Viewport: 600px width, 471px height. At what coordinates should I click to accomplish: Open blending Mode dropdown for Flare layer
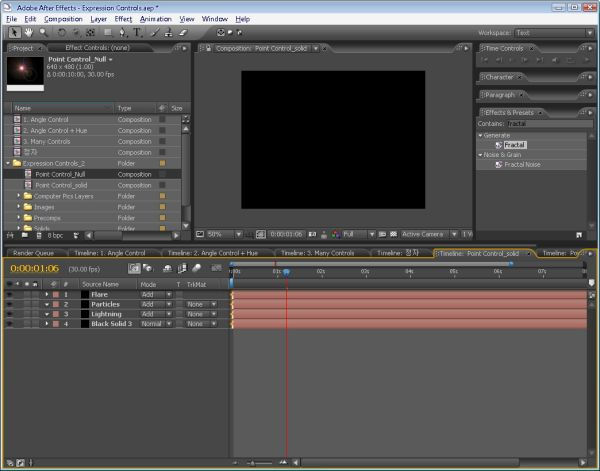click(x=156, y=295)
